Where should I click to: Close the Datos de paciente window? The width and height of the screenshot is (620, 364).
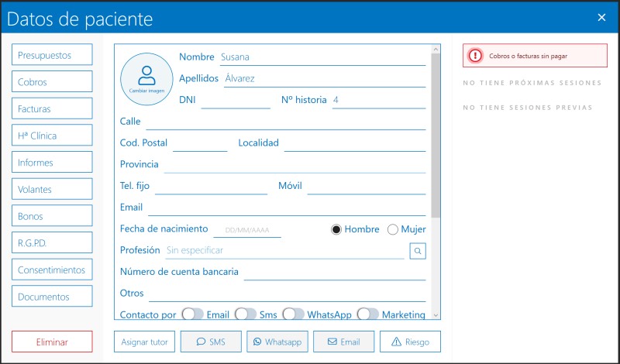click(x=601, y=18)
